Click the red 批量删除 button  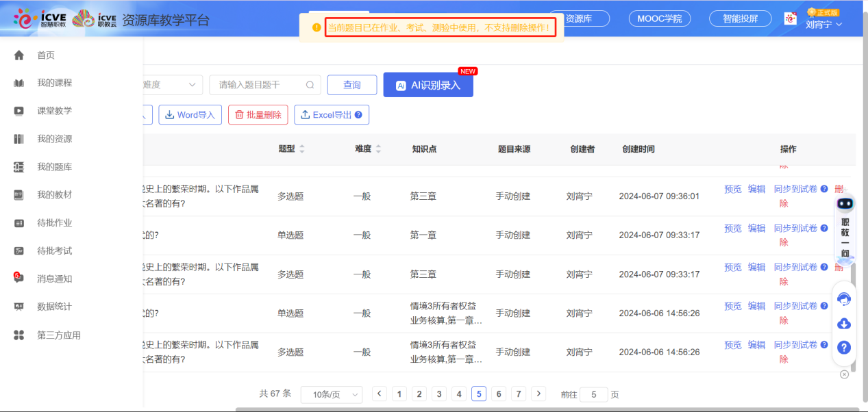pyautogui.click(x=258, y=115)
